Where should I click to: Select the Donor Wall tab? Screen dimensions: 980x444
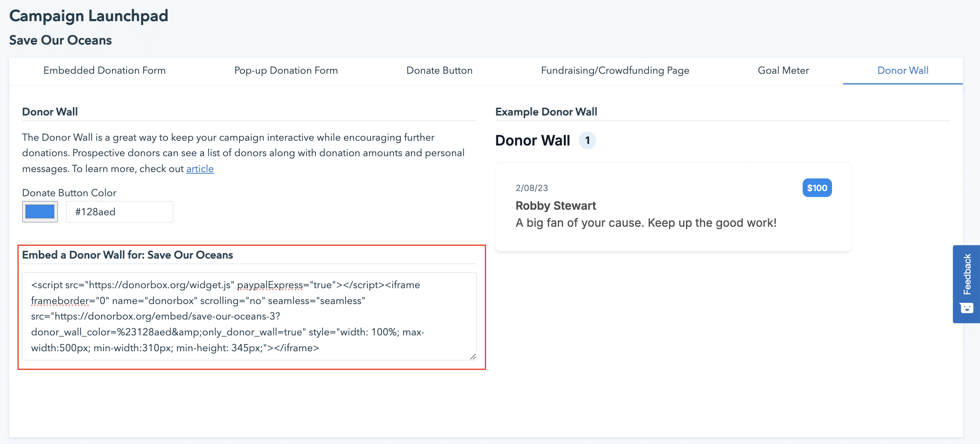click(x=903, y=71)
